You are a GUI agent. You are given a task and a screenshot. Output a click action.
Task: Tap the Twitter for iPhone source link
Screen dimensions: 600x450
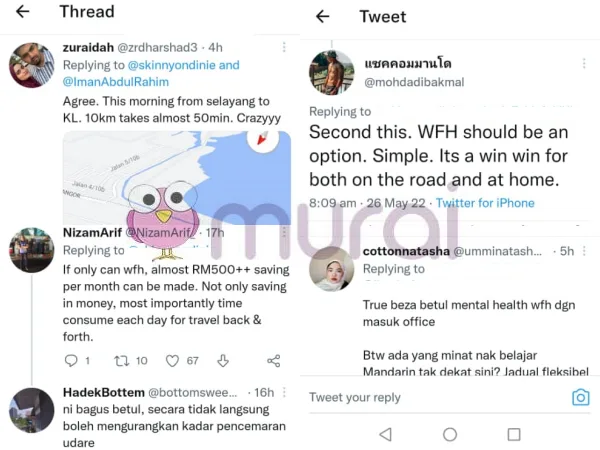[x=485, y=203]
